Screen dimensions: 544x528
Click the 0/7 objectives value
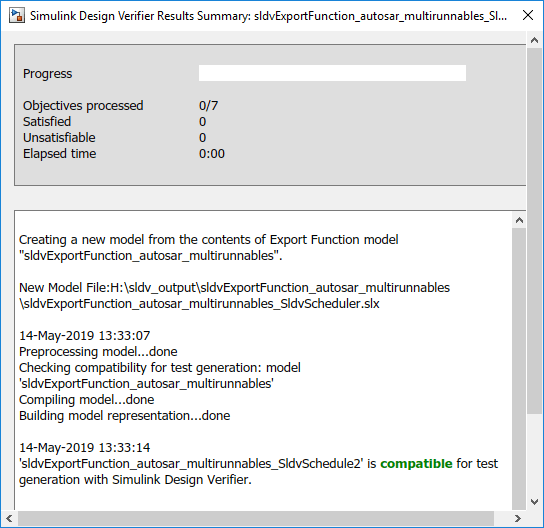(x=209, y=105)
